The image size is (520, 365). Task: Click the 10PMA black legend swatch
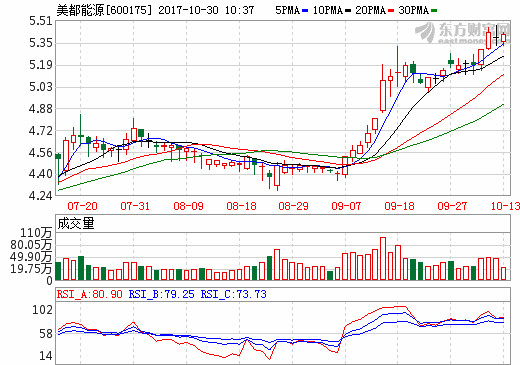click(x=348, y=11)
